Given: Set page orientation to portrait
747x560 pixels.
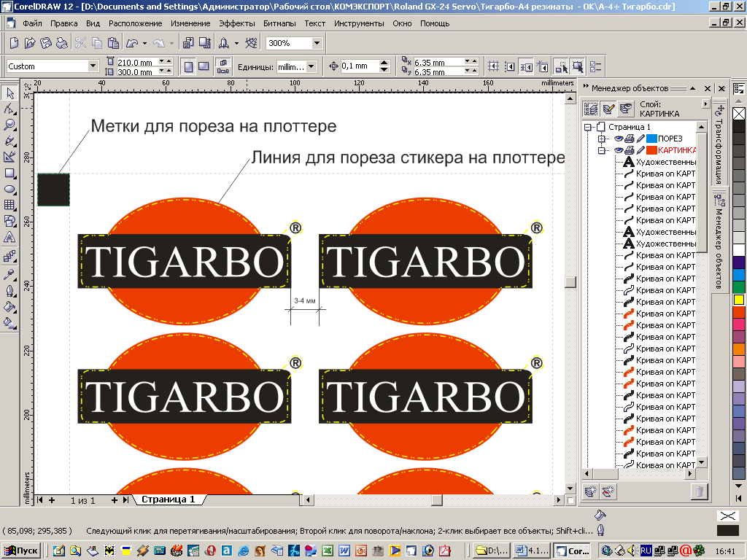Looking at the screenshot, I should point(189,66).
